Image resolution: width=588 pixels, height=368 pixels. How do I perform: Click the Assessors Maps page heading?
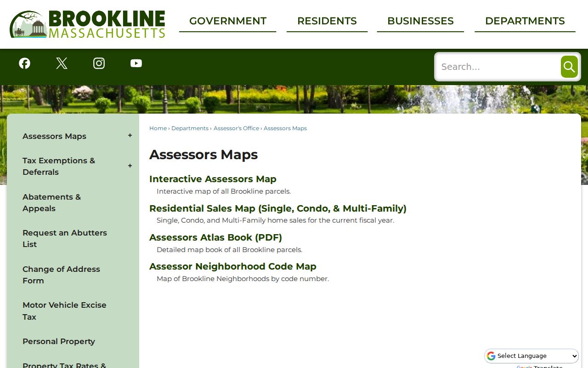204,155
